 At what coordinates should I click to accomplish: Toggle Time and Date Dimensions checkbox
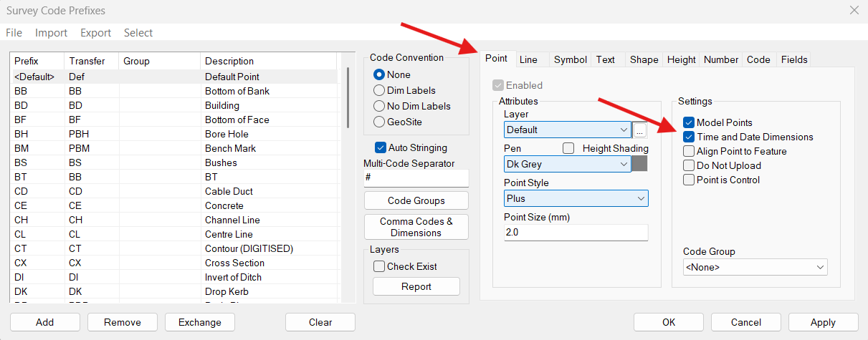pyautogui.click(x=689, y=137)
